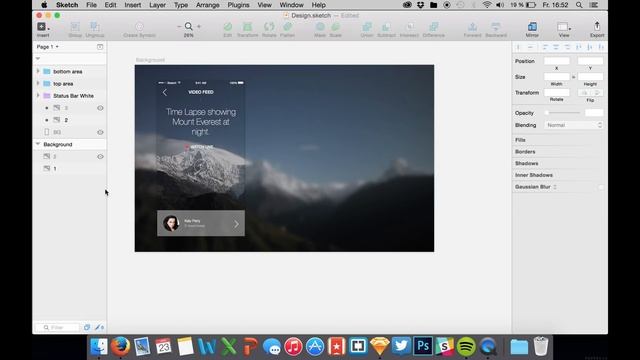Open the Window menu
The width and height of the screenshot is (640, 360).
point(291,5)
